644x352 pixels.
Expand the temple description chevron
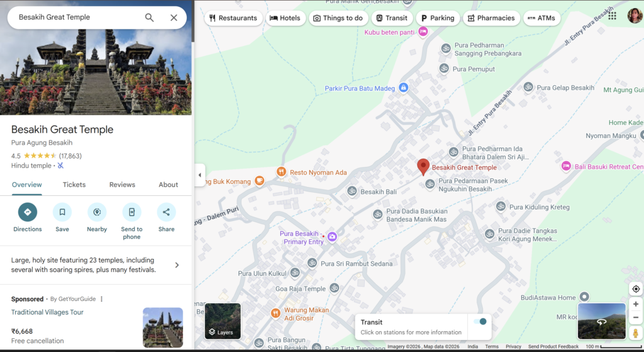177,265
